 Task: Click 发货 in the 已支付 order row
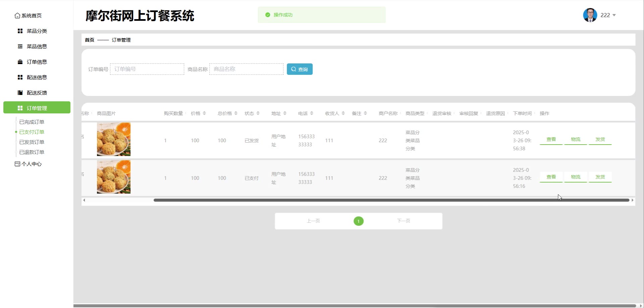600,177
